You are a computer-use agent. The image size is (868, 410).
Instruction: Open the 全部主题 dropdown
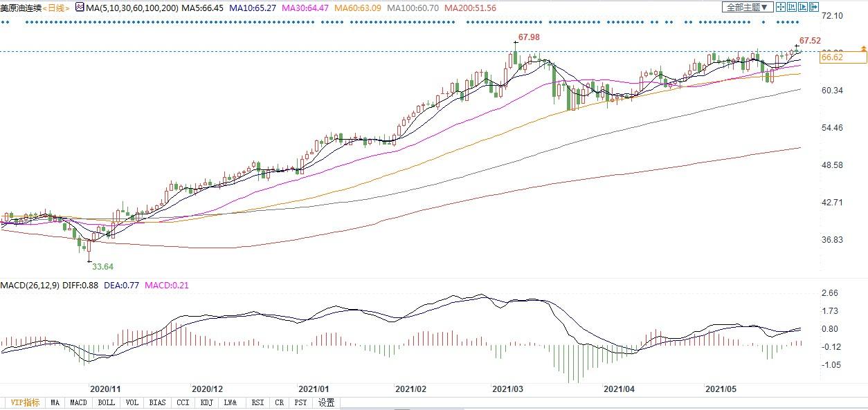(x=747, y=7)
